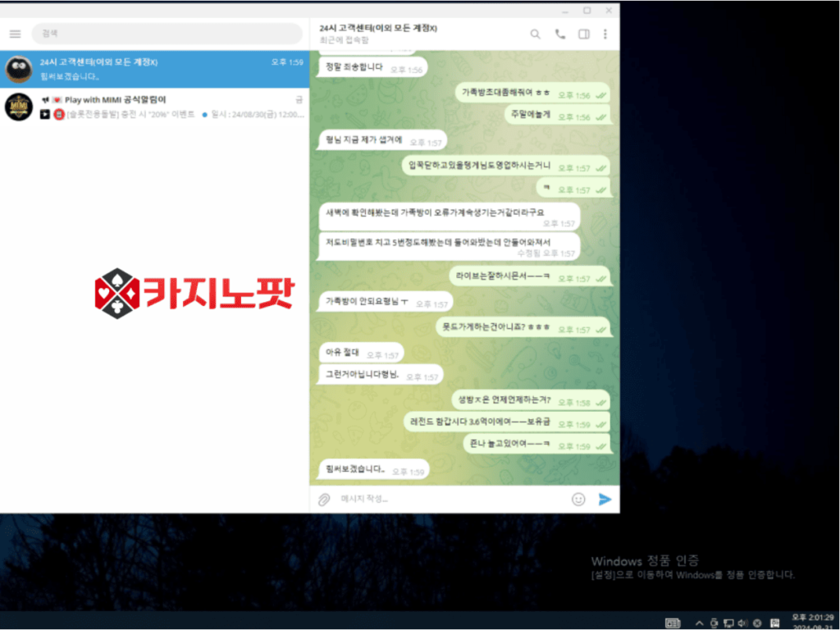This screenshot has height=630, width=840.
Task: Open the Telegram hamburger menu
Action: coord(15,34)
